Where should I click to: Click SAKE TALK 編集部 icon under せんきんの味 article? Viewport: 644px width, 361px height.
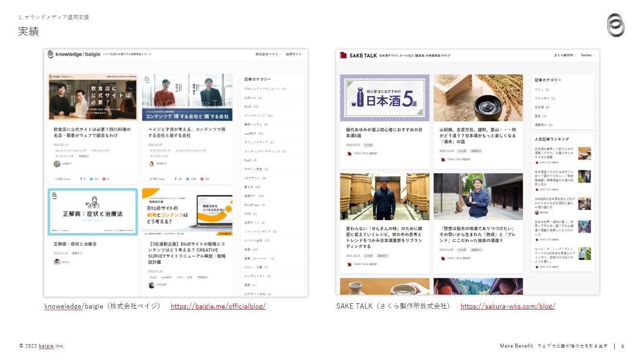(x=349, y=264)
